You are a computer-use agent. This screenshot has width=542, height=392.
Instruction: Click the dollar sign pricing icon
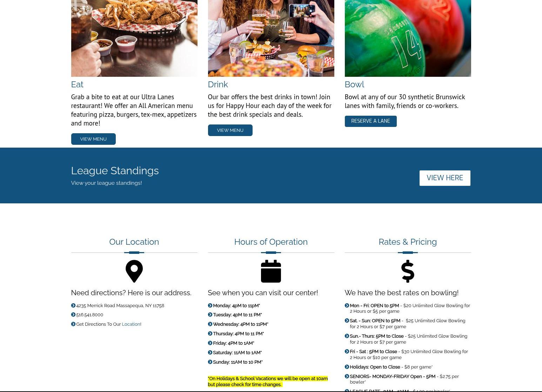click(x=408, y=271)
